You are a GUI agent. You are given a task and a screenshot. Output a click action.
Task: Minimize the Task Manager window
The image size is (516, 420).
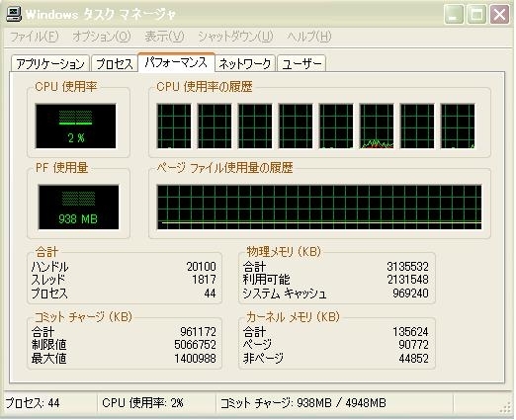tap(454, 15)
